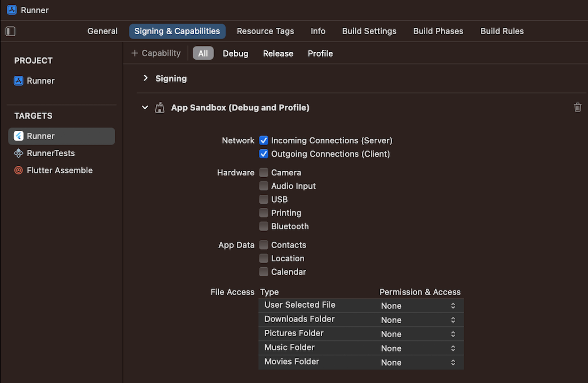Image resolution: width=588 pixels, height=383 pixels.
Task: Open the Build Rules tab
Action: (x=502, y=31)
